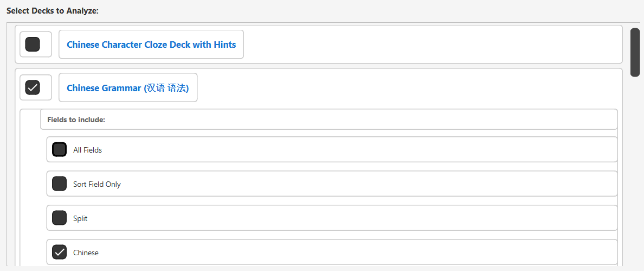Click the All Fields label text
This screenshot has height=271, width=644.
[87, 150]
